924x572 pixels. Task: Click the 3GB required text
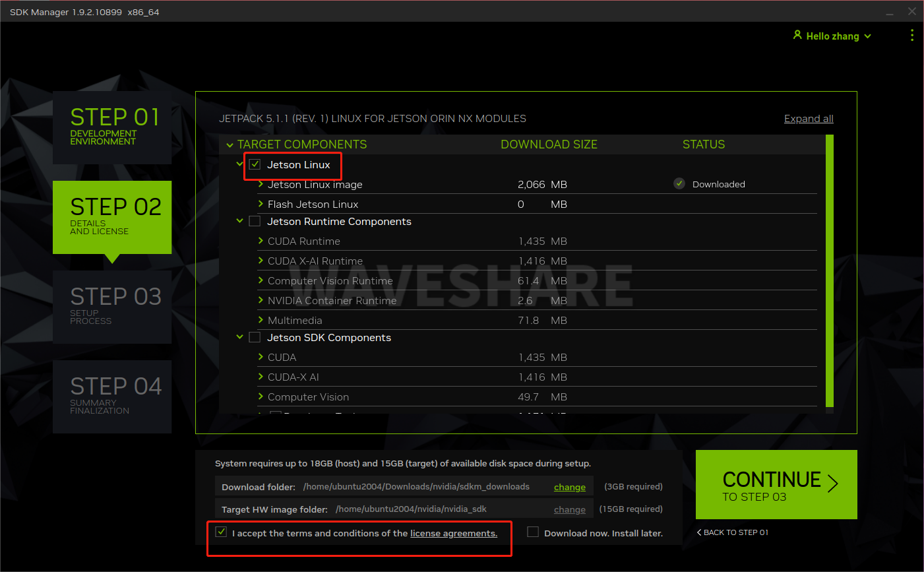(633, 486)
